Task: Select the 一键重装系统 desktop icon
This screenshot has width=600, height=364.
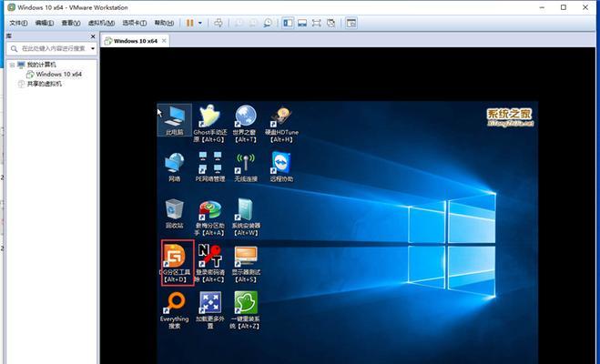Action: click(x=245, y=310)
